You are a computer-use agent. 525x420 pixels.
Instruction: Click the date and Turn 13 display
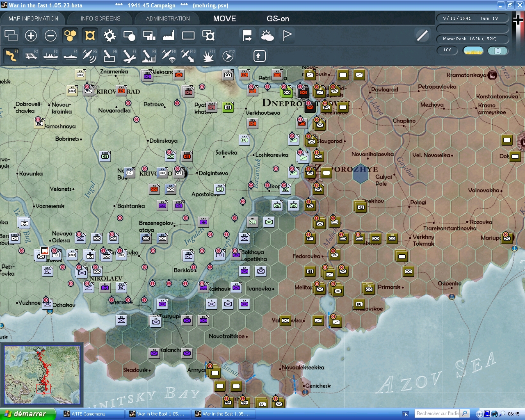(x=473, y=18)
